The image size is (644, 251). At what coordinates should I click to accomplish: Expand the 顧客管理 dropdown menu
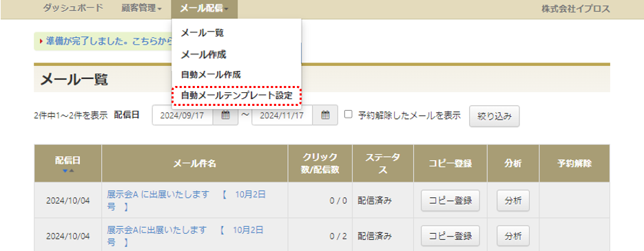tap(141, 9)
